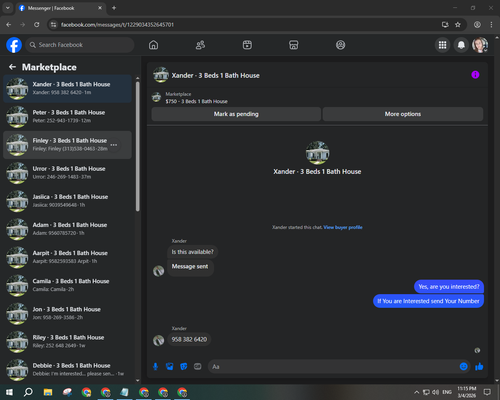Open the Windows notification center

click(x=488, y=392)
